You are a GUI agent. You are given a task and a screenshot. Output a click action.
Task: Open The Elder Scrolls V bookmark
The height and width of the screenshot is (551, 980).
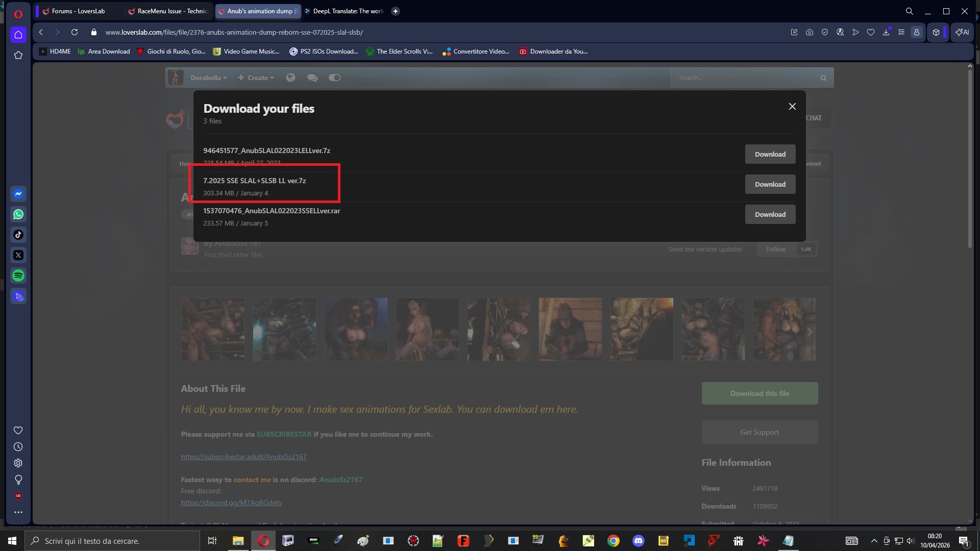400,52
